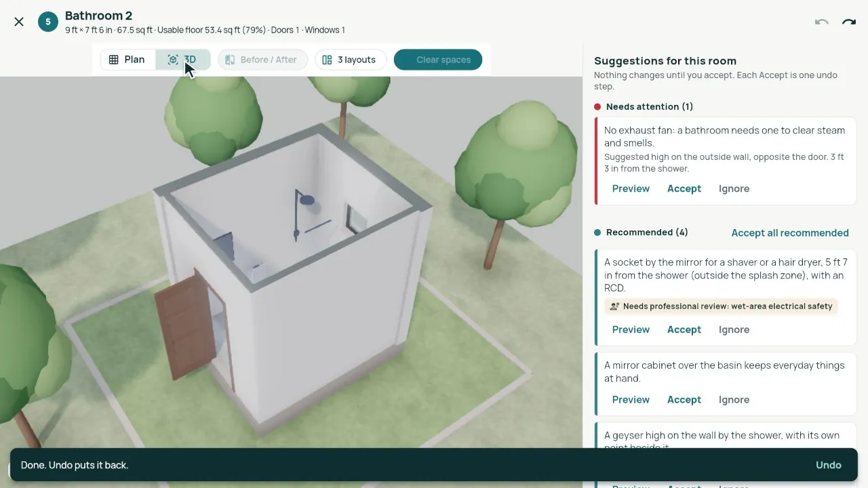Click Accept all recommended
This screenshot has width=868, height=488.
790,232
